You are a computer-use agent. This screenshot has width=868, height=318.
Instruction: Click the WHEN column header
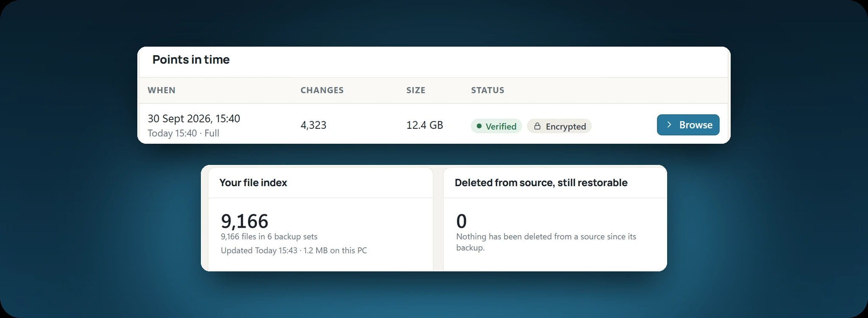tap(161, 90)
